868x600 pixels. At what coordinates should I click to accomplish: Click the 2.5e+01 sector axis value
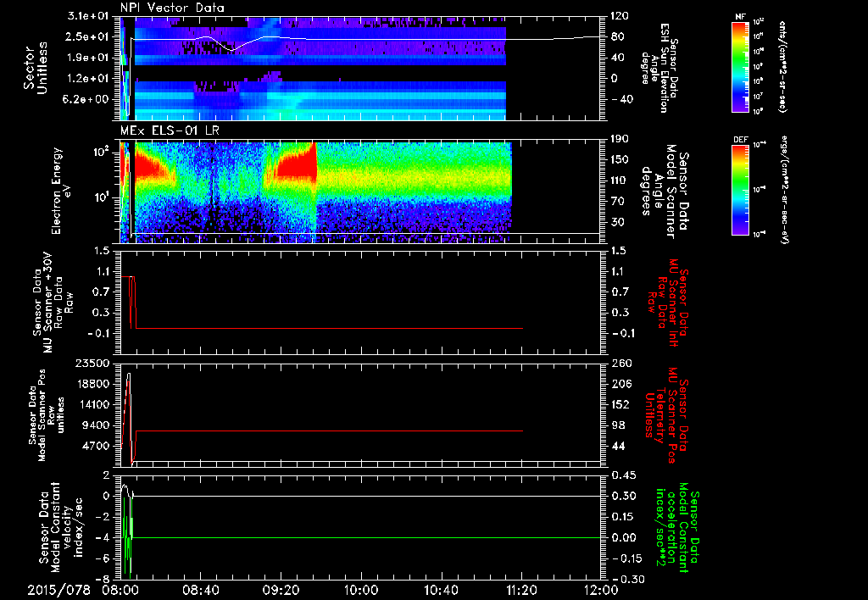[88, 36]
